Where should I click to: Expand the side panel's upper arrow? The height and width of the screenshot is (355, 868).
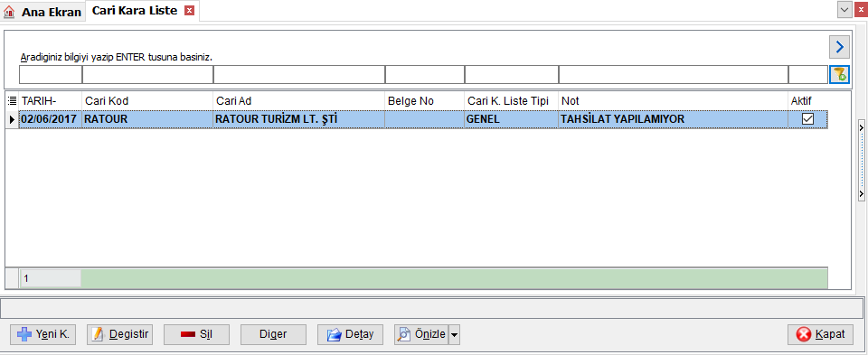(x=862, y=127)
